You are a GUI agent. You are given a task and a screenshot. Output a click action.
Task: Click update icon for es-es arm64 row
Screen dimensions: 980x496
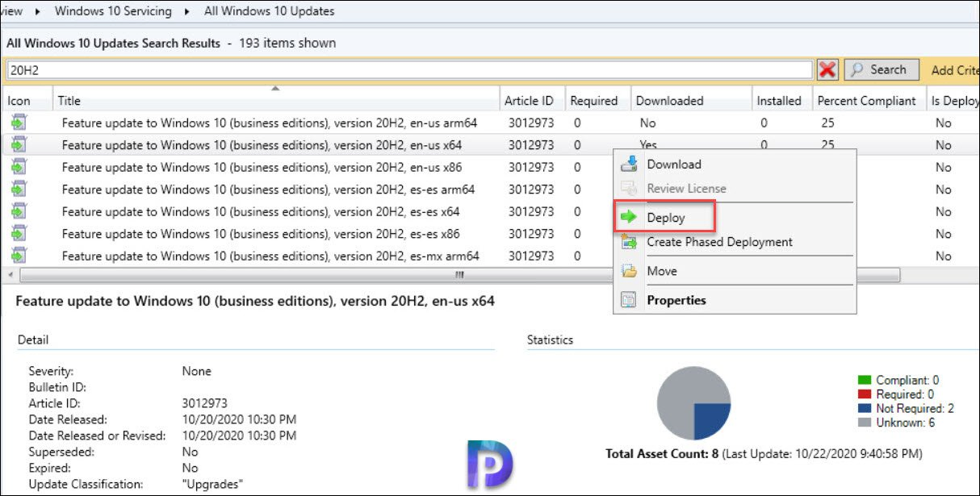(x=19, y=190)
